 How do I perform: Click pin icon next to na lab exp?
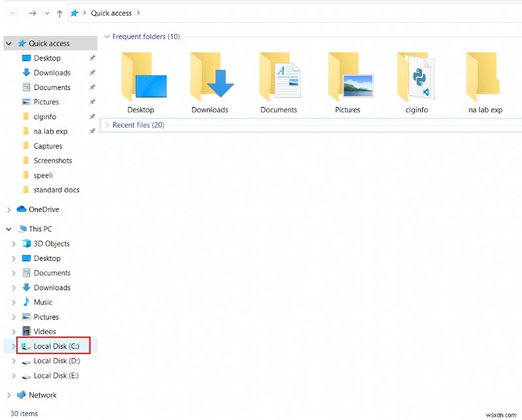(92, 131)
